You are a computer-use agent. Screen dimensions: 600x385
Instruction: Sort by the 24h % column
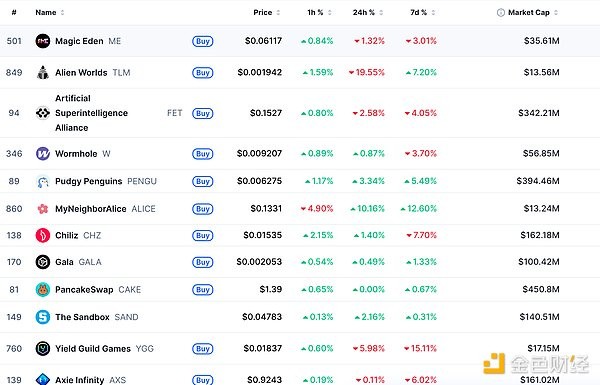368,13
